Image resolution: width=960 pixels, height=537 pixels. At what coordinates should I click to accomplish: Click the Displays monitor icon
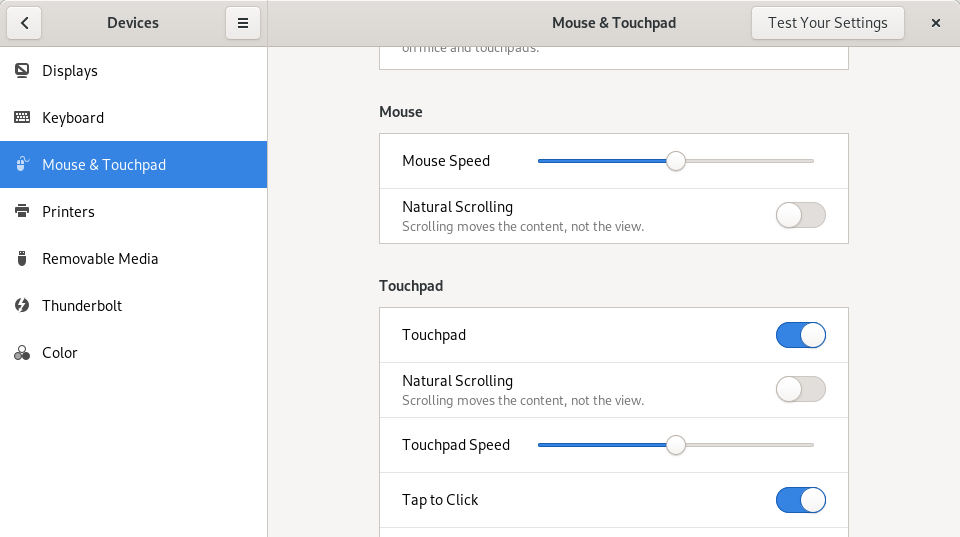coord(22,71)
